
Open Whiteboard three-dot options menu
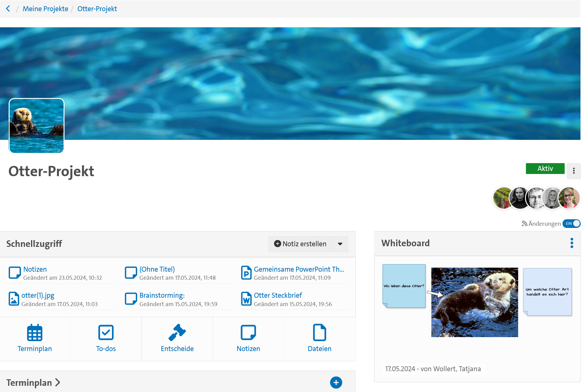[571, 243]
